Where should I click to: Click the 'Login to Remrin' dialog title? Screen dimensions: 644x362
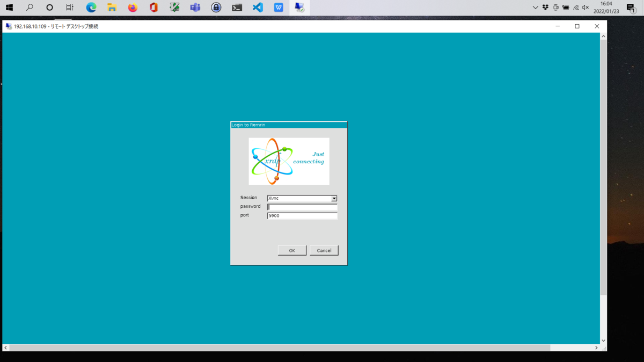pos(248,125)
